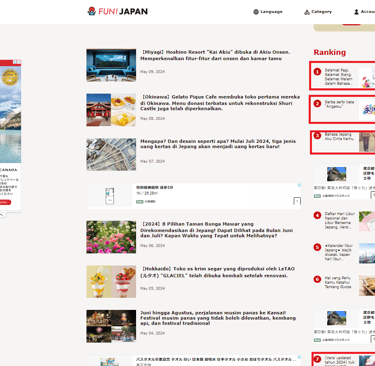Click the red button in the Canada ad
Image resolution: width=375 pixels, height=366 pixels.
[x=4, y=202]
